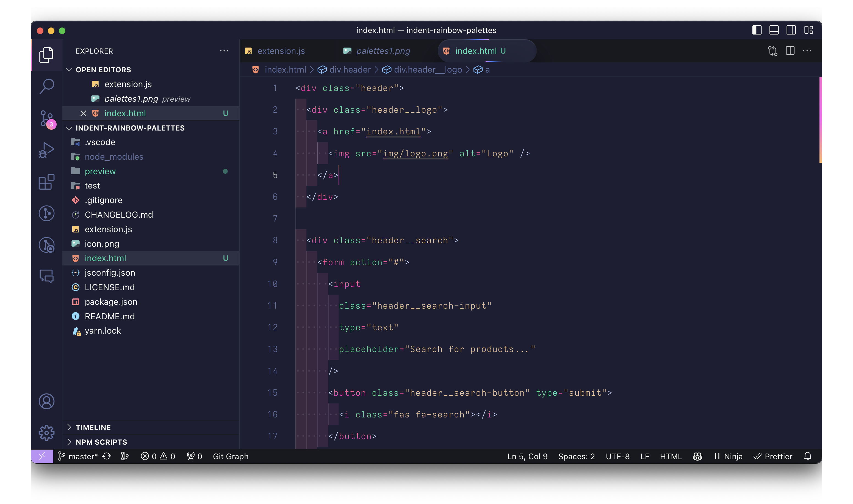853x504 pixels.
Task: Toggle the bottom panel layout button
Action: [x=774, y=30]
